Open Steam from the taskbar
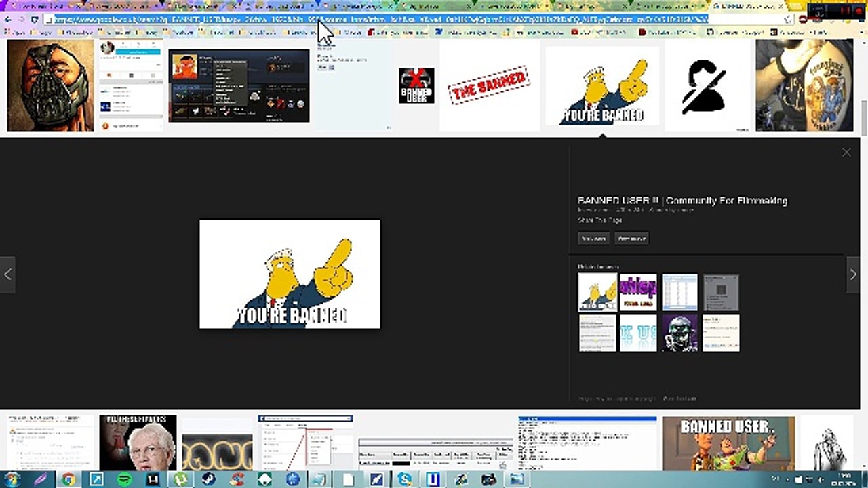Viewport: 868px width, 488px height. (209, 479)
